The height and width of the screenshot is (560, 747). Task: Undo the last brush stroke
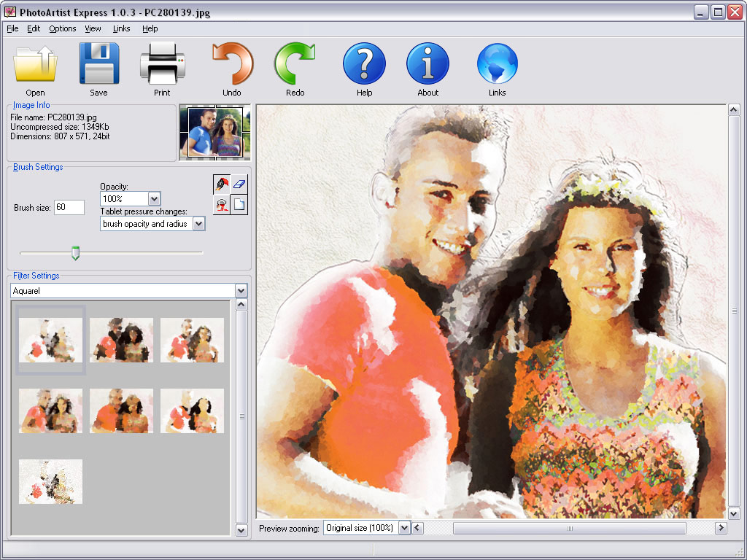point(232,63)
